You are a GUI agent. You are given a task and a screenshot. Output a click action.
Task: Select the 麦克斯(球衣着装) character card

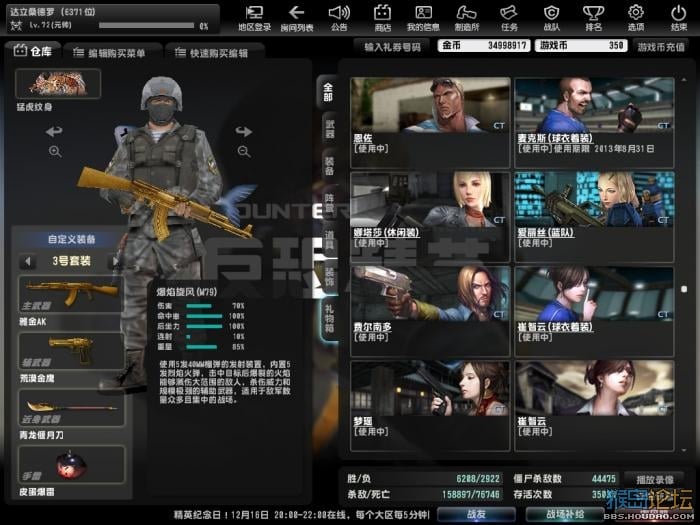[x=594, y=122]
